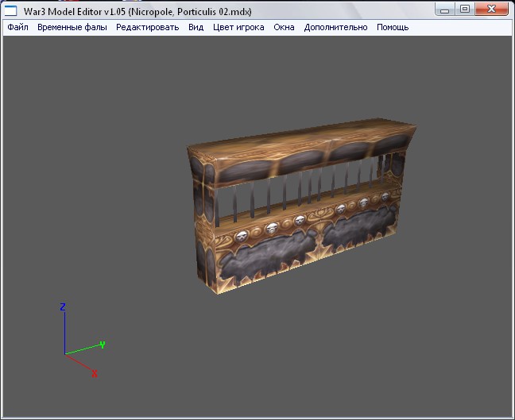Open the Окна menu
Screen dimensions: 515x420
(284, 27)
